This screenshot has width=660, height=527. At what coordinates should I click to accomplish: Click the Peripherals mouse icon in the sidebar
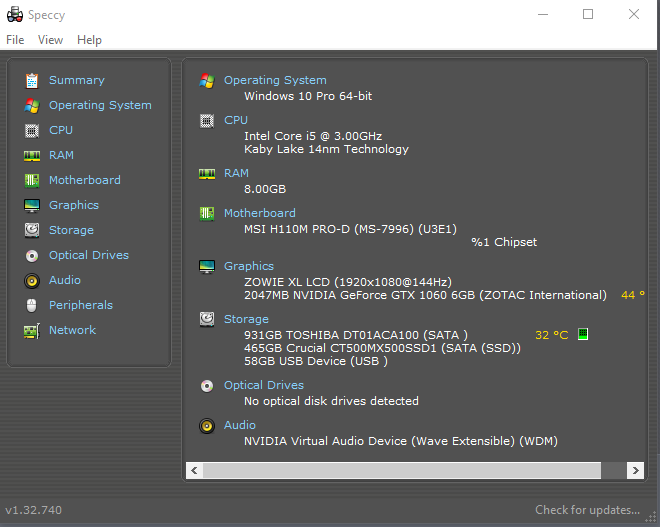(x=32, y=306)
